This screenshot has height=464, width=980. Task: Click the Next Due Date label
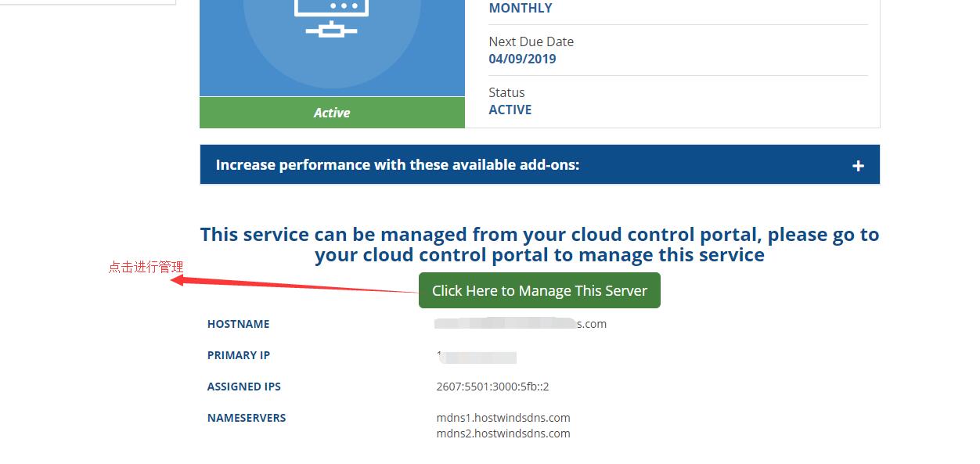(531, 42)
